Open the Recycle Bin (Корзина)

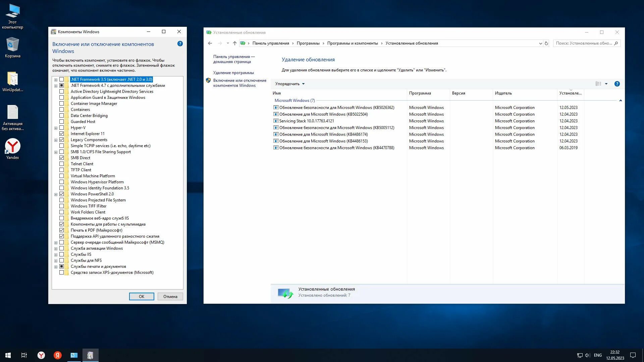click(x=13, y=45)
